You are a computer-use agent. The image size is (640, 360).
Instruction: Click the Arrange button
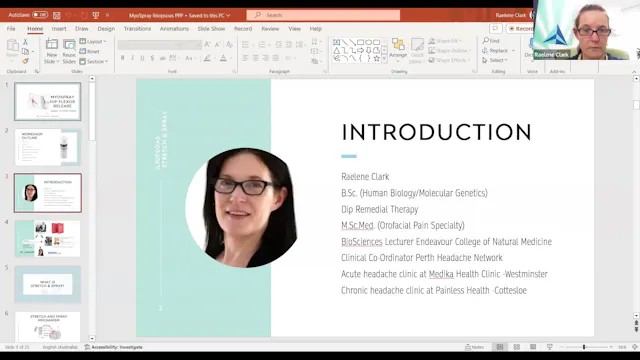398,51
